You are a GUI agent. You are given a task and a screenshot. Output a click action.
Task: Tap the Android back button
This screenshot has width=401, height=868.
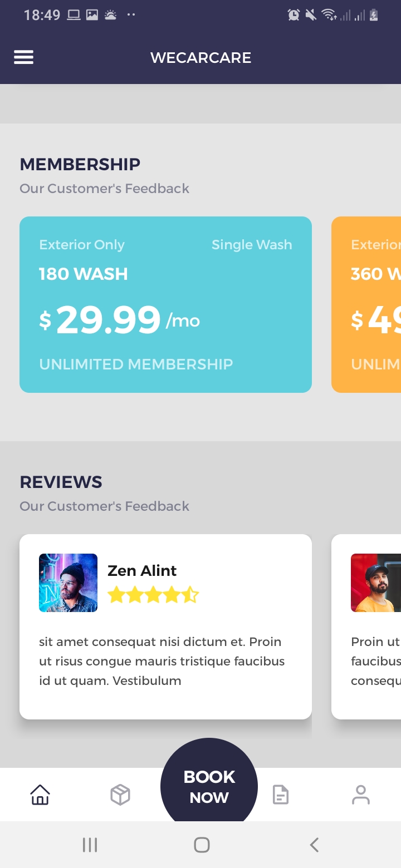pyautogui.click(x=314, y=845)
